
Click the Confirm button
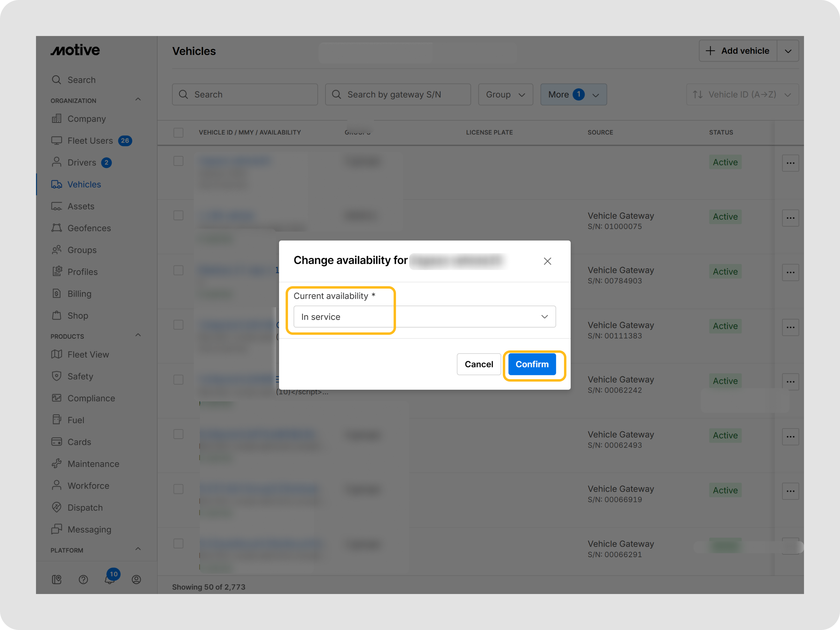coord(532,364)
